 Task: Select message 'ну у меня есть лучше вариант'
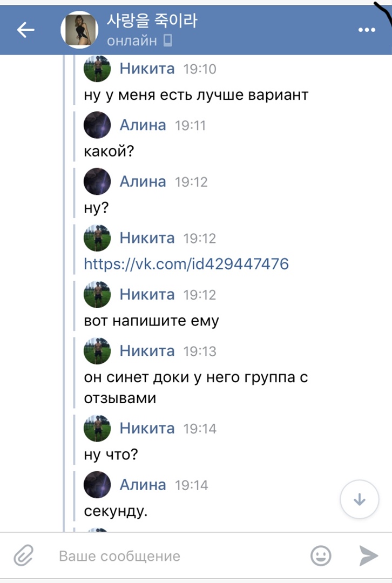[x=197, y=96]
